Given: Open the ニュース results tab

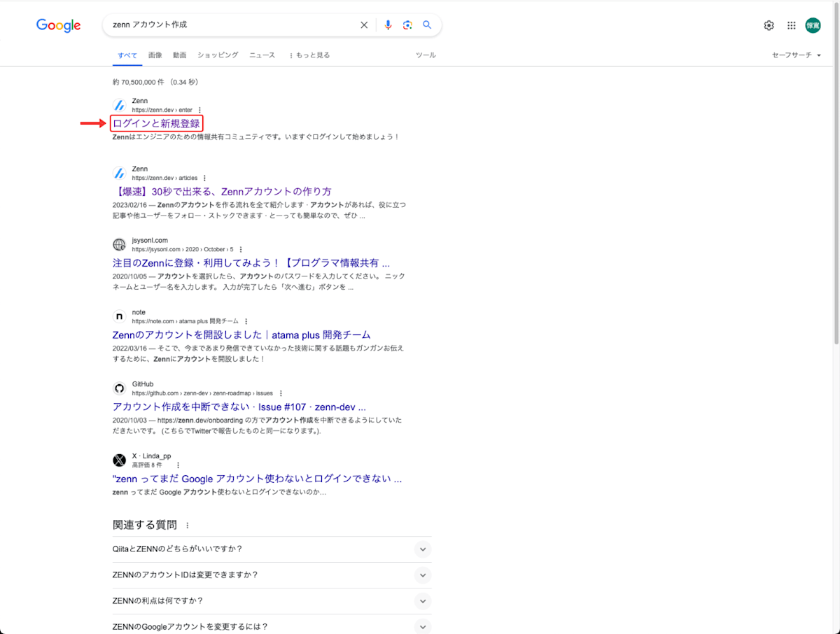Looking at the screenshot, I should (x=262, y=55).
